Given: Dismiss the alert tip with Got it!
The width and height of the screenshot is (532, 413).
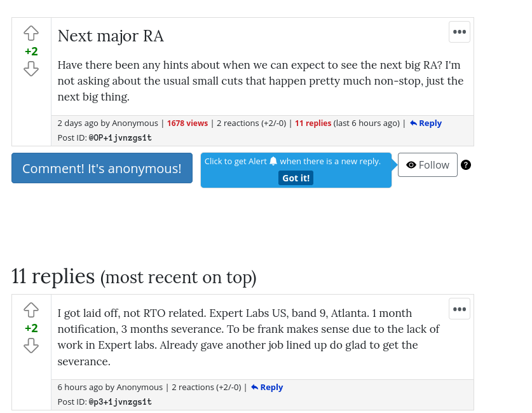Looking at the screenshot, I should tap(296, 178).
